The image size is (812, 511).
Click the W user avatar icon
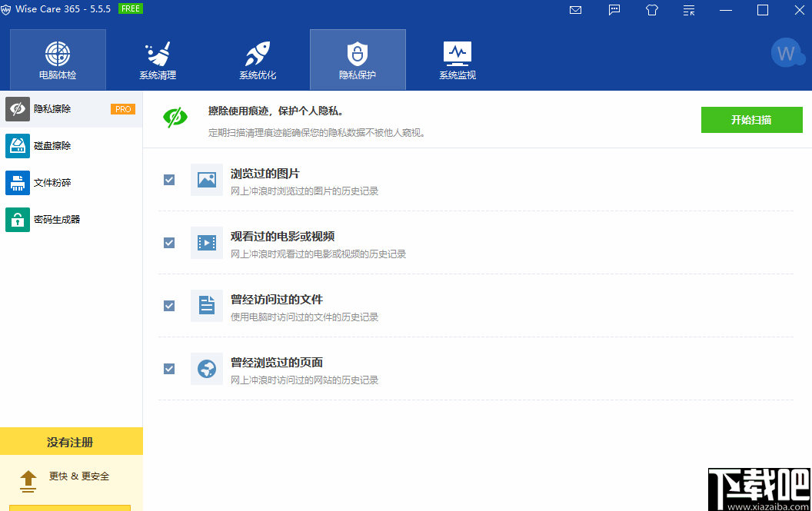(787, 53)
